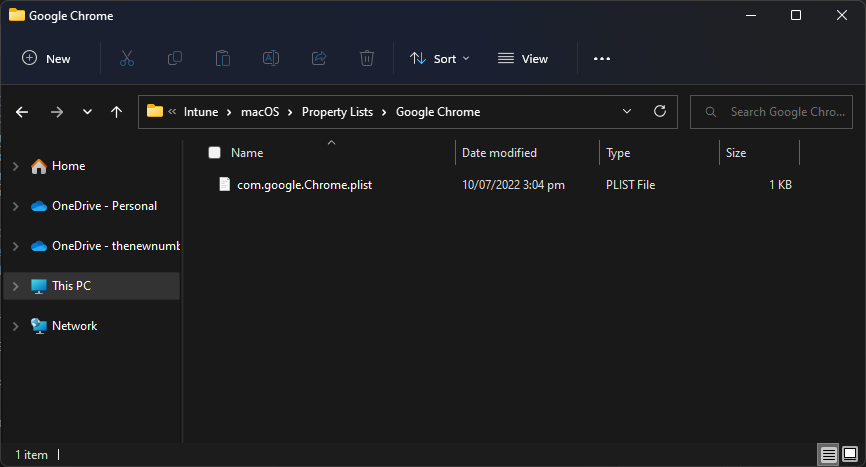
Task: Click the New button in toolbar
Action: 46,59
